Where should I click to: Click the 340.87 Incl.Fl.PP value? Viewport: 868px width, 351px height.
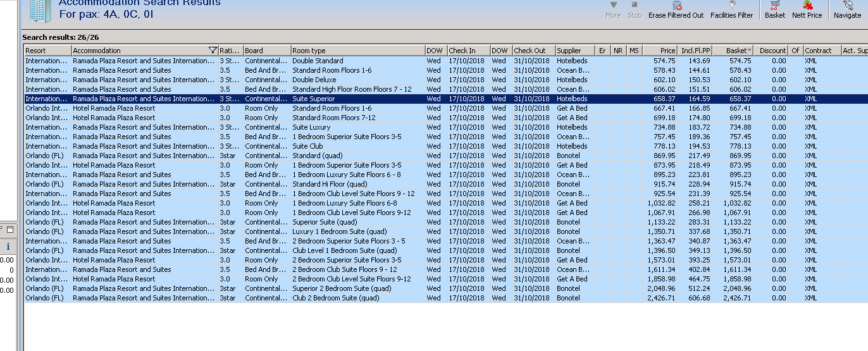pyautogui.click(x=700, y=241)
